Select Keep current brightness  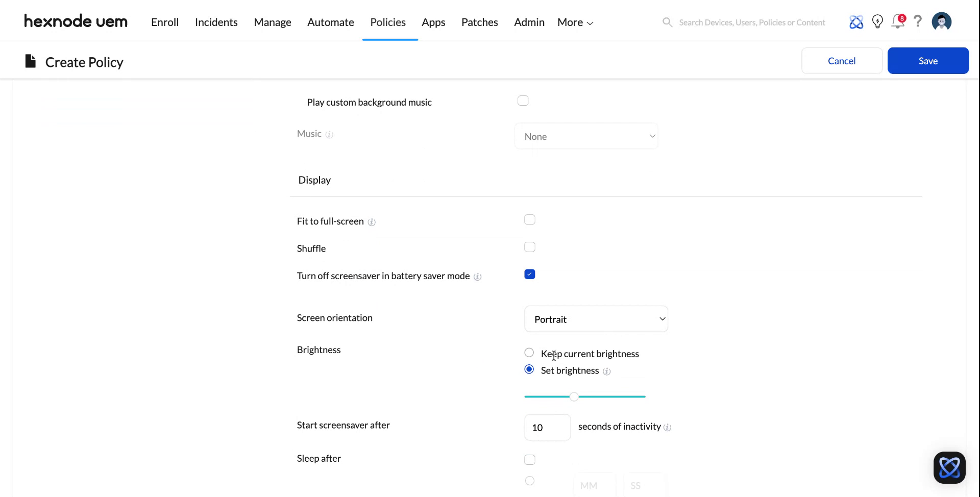tap(529, 352)
